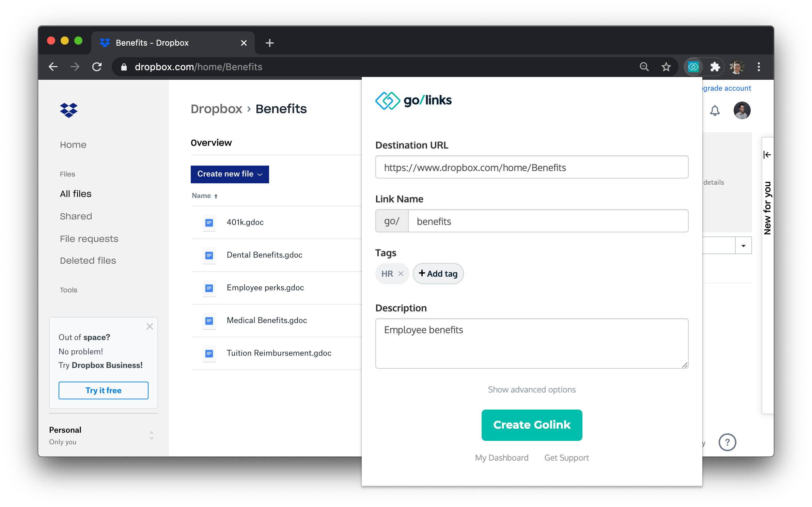Screen dimensions: 812x507
Task: Collapse the New for you panel arrow
Action: [x=767, y=155]
